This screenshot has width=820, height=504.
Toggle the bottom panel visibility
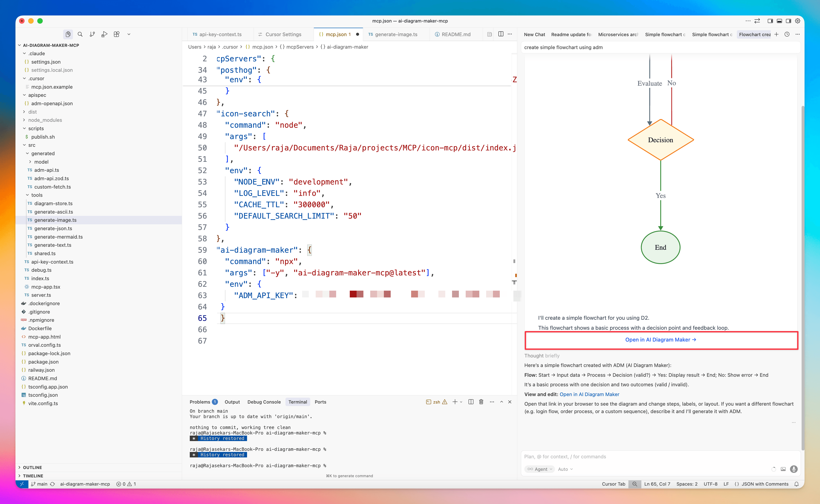click(x=779, y=21)
